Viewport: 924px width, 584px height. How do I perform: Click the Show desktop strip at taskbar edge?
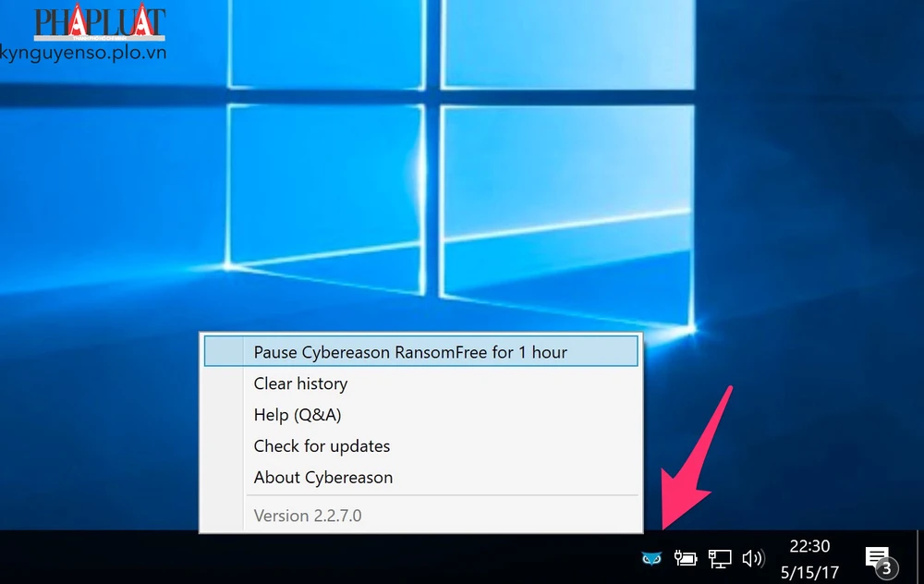point(920,557)
